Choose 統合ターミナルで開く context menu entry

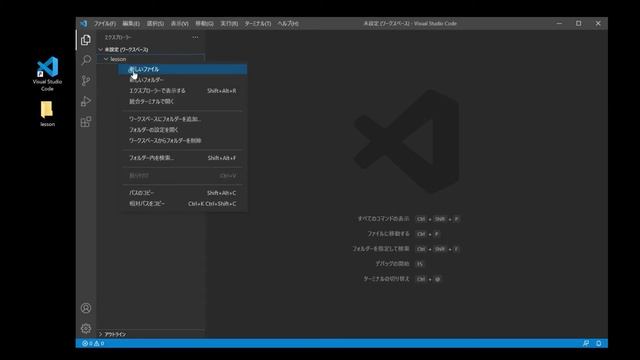coord(183,101)
